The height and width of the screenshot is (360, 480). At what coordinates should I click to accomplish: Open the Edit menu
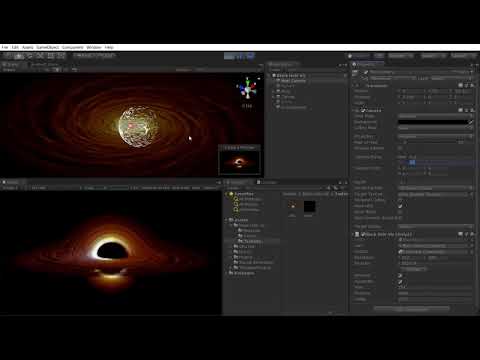point(15,47)
